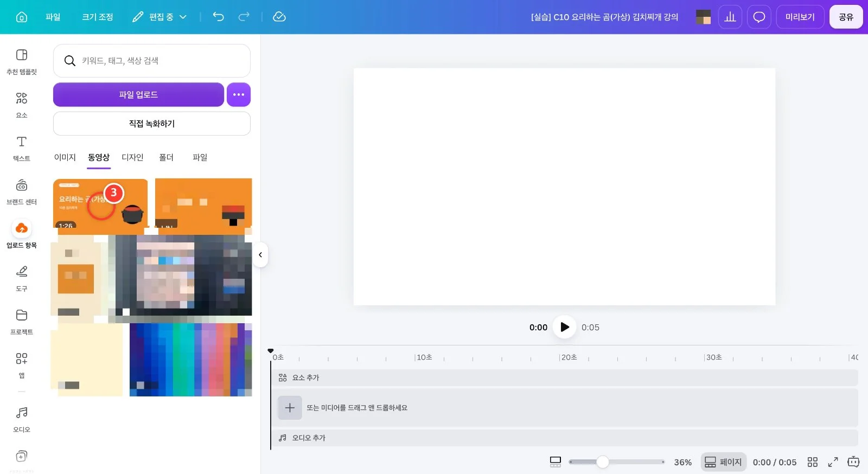This screenshot has height=474, width=868.
Task: Open the analytics chart icon
Action: point(730,17)
